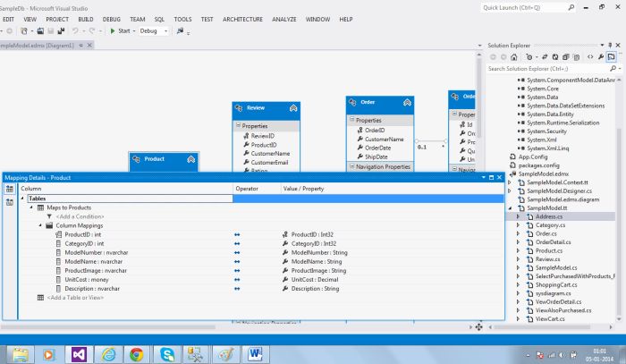The image size is (626, 364).
Task: Open the ANALYZE menu
Action: coord(283,19)
